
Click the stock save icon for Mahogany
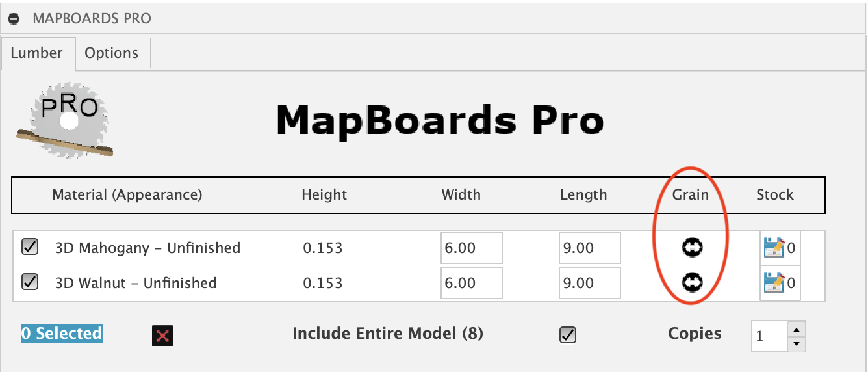[x=774, y=248]
